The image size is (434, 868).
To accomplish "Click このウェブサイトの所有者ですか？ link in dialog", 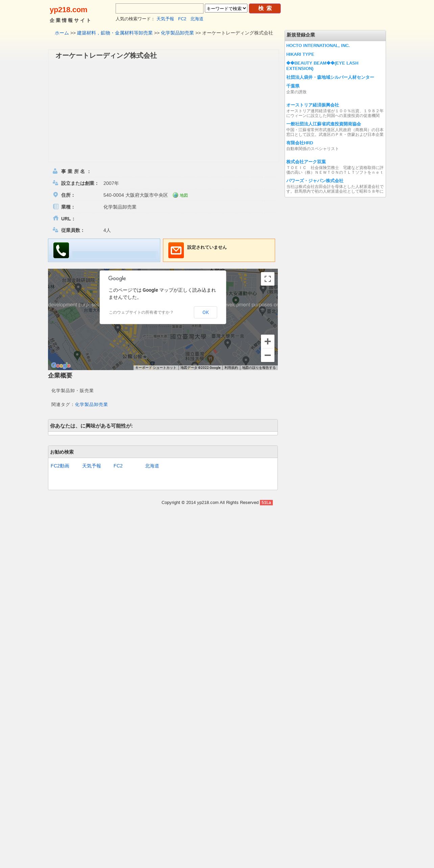I will [141, 312].
